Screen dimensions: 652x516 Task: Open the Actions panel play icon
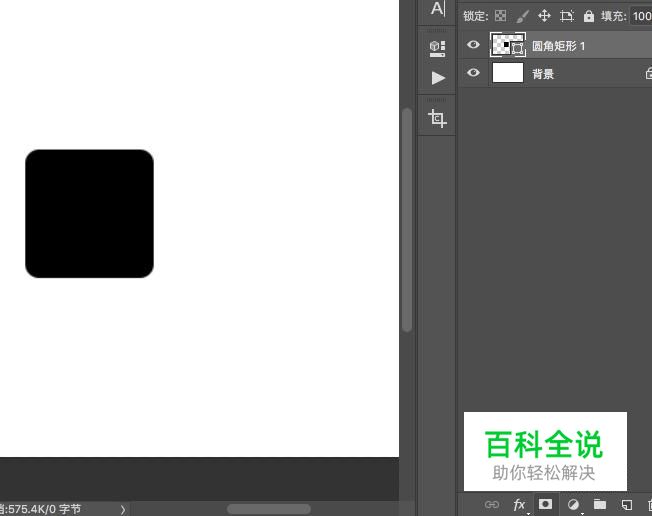tap(437, 78)
